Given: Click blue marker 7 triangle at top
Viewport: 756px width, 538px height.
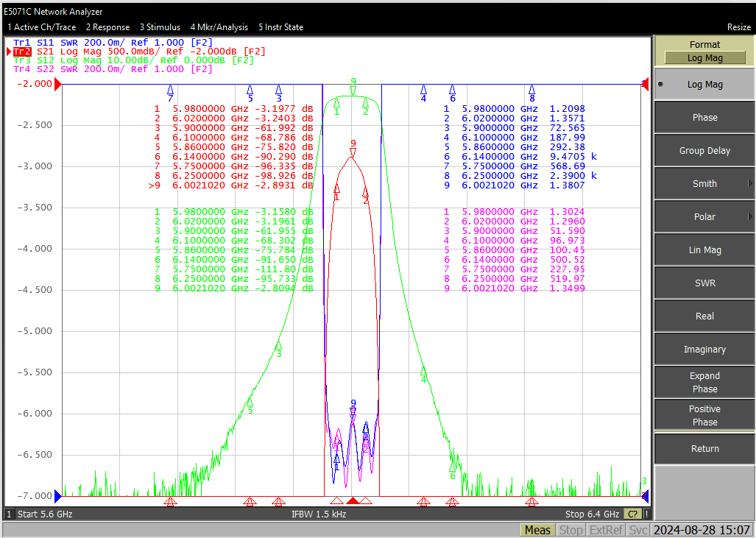Looking at the screenshot, I should [170, 90].
